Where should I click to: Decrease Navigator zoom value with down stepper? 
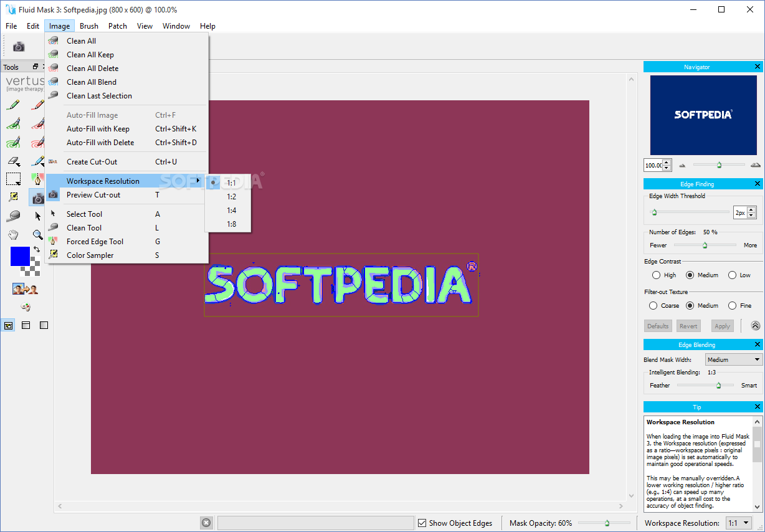(x=667, y=168)
